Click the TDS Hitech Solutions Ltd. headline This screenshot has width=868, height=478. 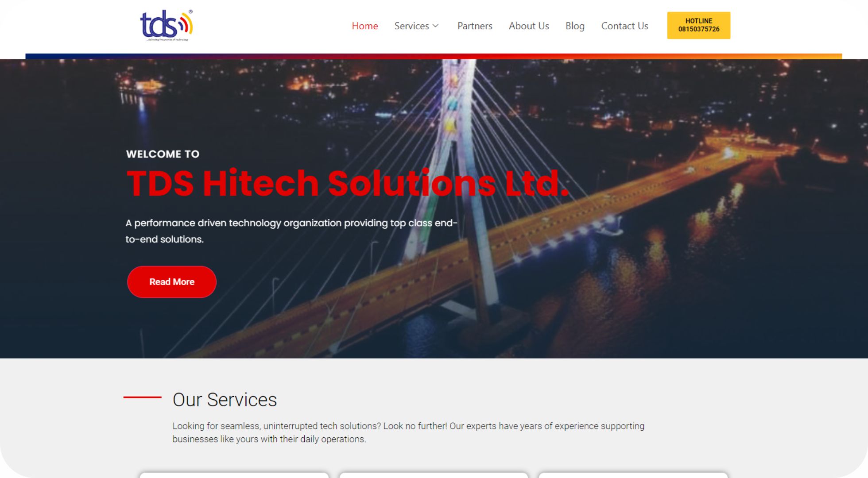click(348, 183)
